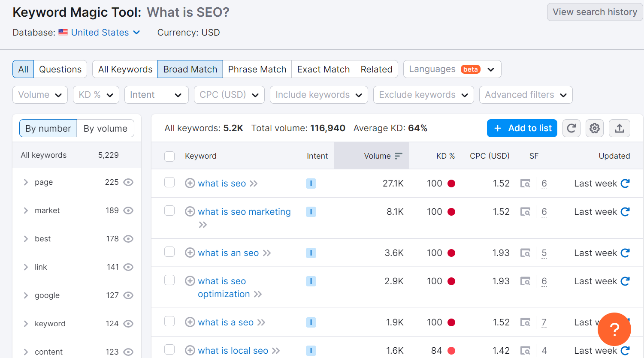
Task: Open the Volume filter dropdown
Action: pos(40,95)
